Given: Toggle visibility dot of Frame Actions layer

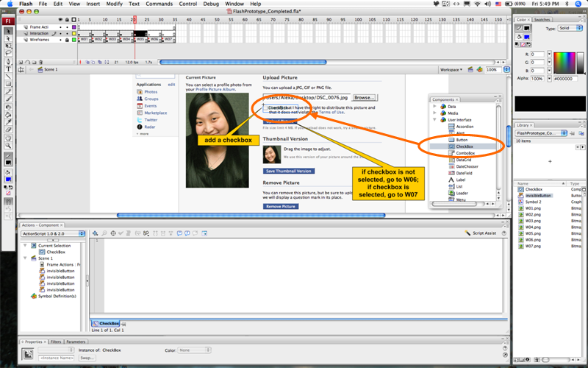Looking at the screenshot, I should 61,26.
